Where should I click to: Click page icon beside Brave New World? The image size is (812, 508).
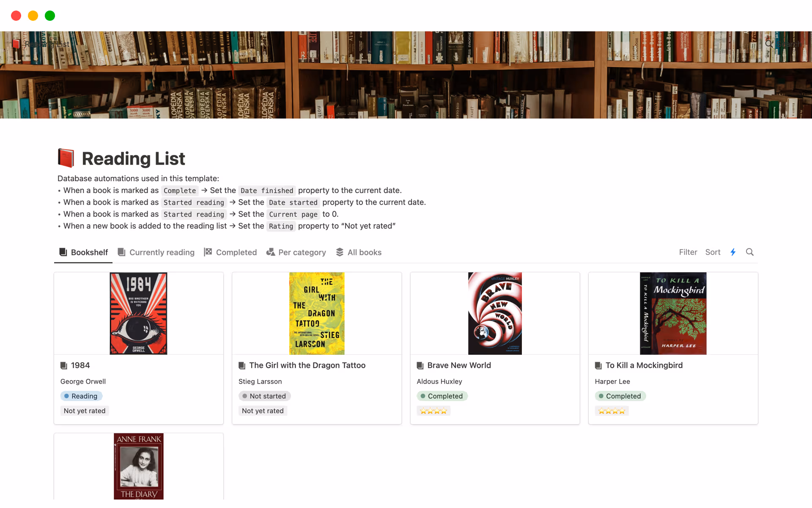click(420, 365)
